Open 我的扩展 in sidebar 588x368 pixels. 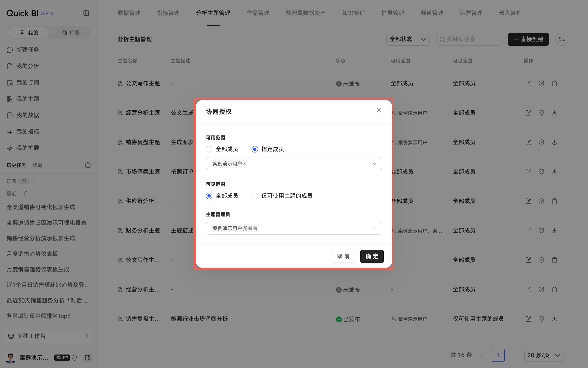[x=23, y=148]
